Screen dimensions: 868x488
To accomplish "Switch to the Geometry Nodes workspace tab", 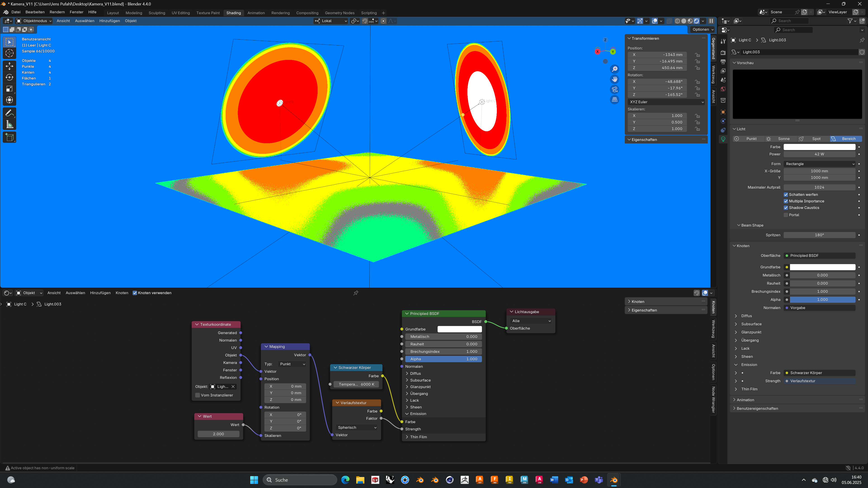I will pos(339,13).
